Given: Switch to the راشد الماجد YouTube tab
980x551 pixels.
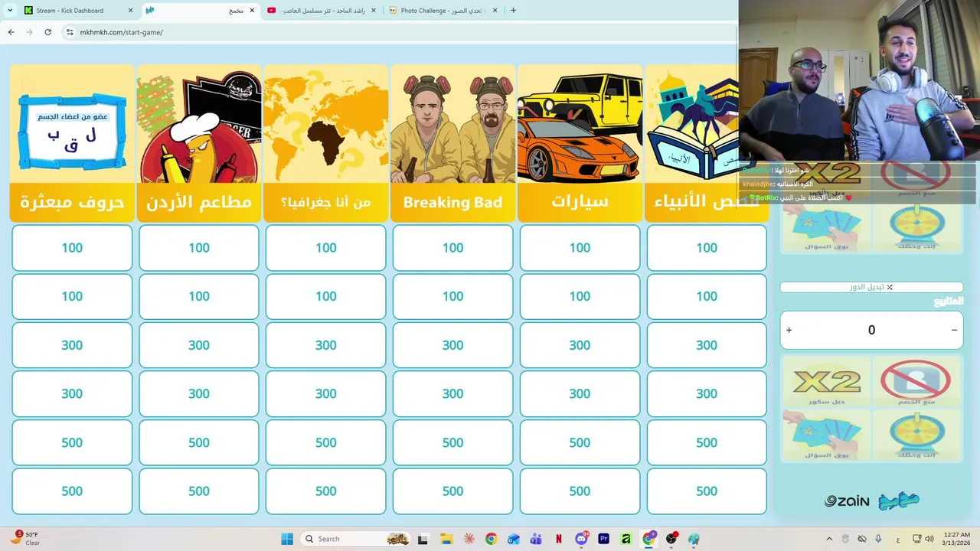Looking at the screenshot, I should pyautogui.click(x=322, y=11).
